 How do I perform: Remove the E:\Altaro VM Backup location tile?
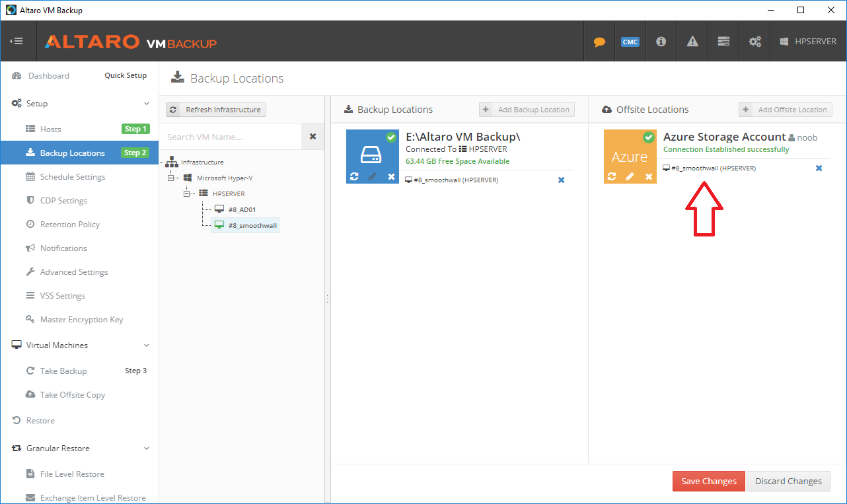(x=391, y=176)
